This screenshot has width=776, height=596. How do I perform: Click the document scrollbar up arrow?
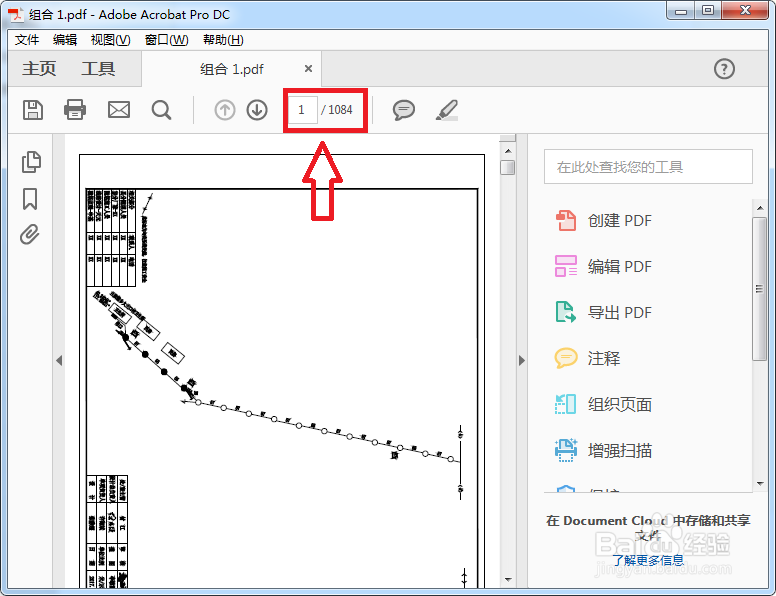click(508, 150)
